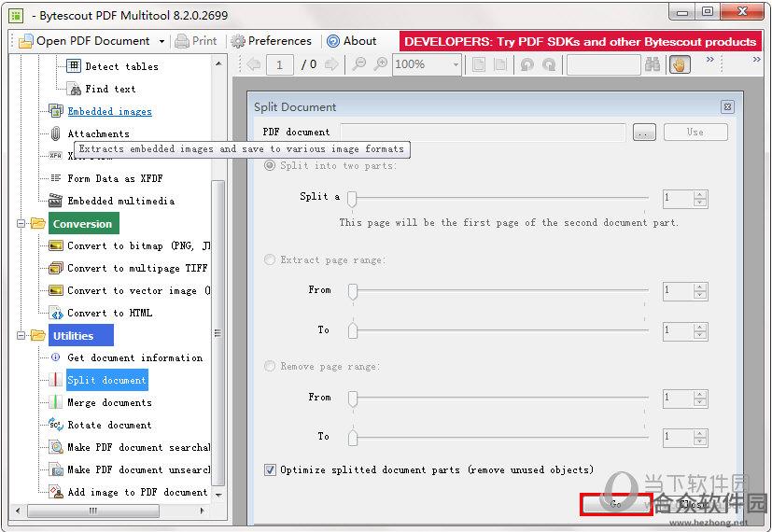The image size is (772, 532).
Task: Click the PDF document path field
Action: coord(483,132)
